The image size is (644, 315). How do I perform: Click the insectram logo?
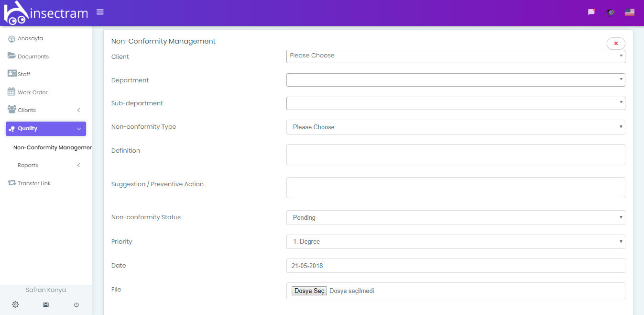(46, 12)
